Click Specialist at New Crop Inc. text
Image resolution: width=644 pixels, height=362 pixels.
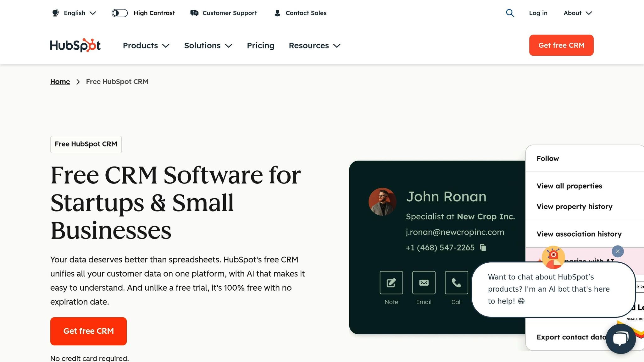pyautogui.click(x=460, y=217)
